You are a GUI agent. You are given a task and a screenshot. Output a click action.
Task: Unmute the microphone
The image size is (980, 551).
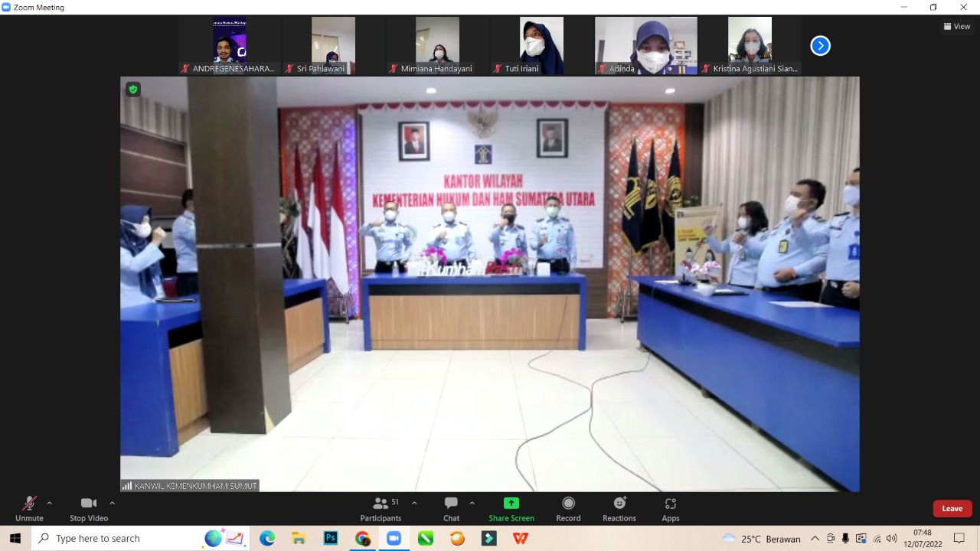point(29,508)
